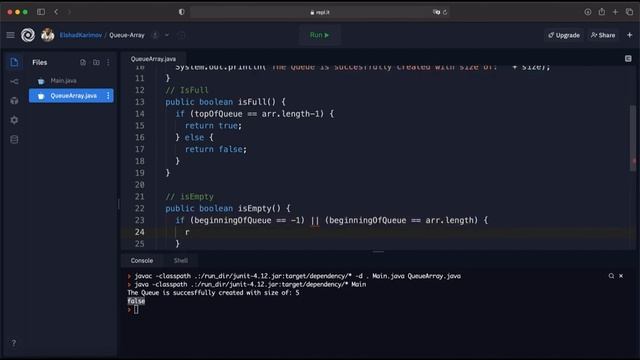Click the isEmpty method declaration
Viewport: 640px width, 360px height.
(228, 208)
